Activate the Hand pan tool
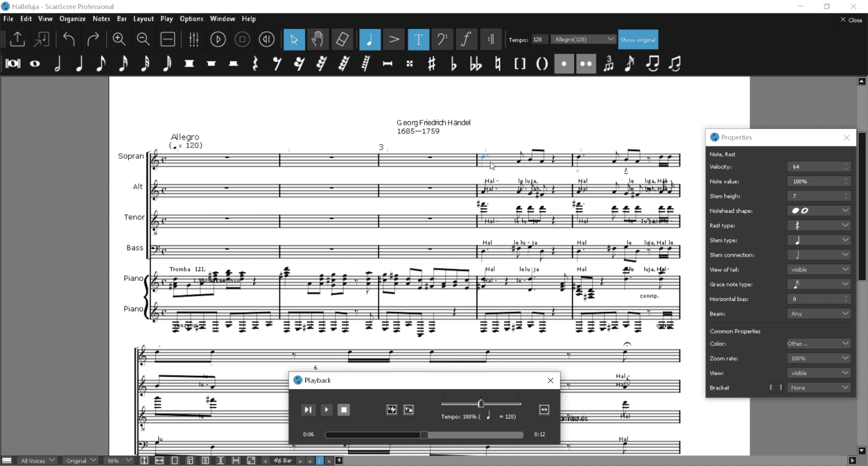This screenshot has height=466, width=868. pyautogui.click(x=318, y=40)
